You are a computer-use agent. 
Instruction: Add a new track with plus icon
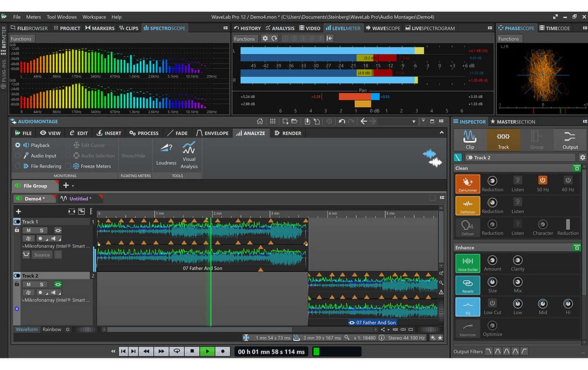18,211
